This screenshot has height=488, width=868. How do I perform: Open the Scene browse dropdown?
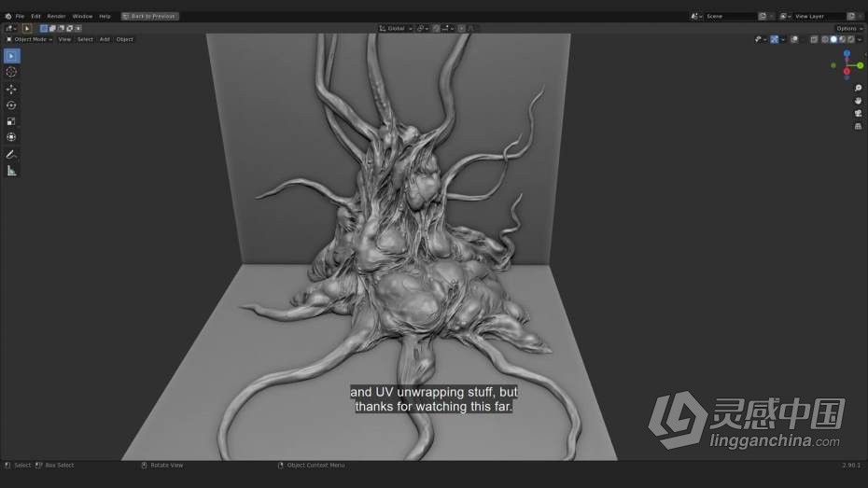696,16
